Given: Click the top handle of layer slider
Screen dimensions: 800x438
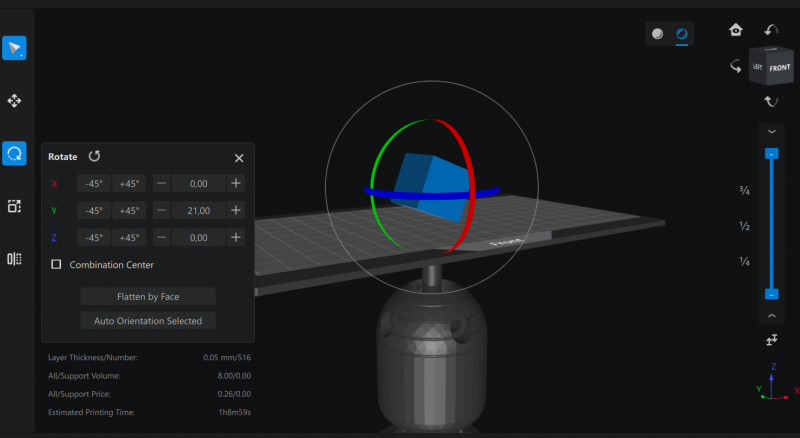Looking at the screenshot, I should click(771, 154).
